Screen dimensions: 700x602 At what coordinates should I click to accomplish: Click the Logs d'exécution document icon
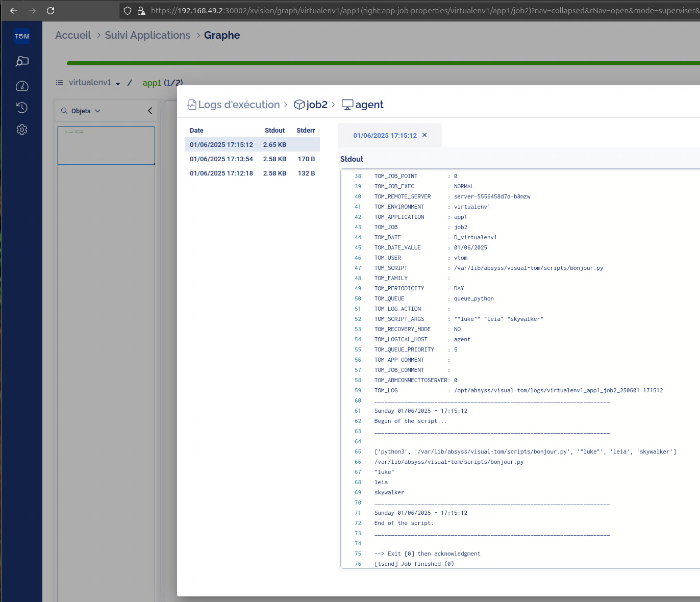click(x=192, y=105)
